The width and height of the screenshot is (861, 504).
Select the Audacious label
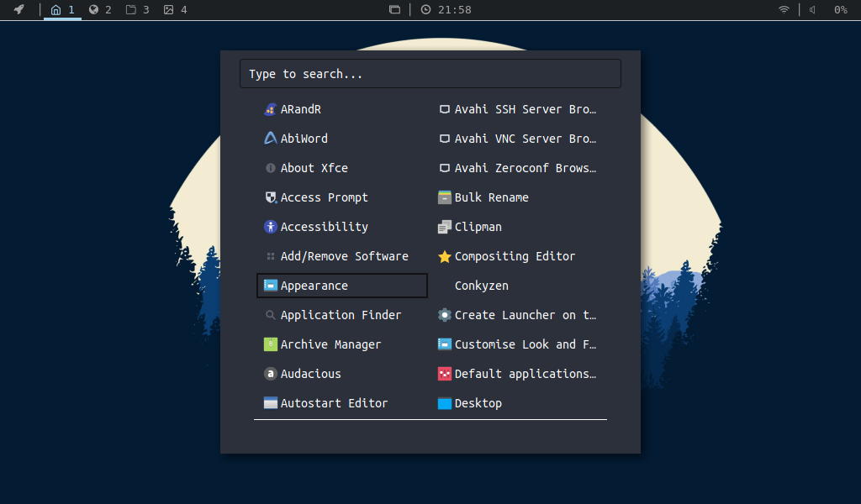tap(311, 374)
